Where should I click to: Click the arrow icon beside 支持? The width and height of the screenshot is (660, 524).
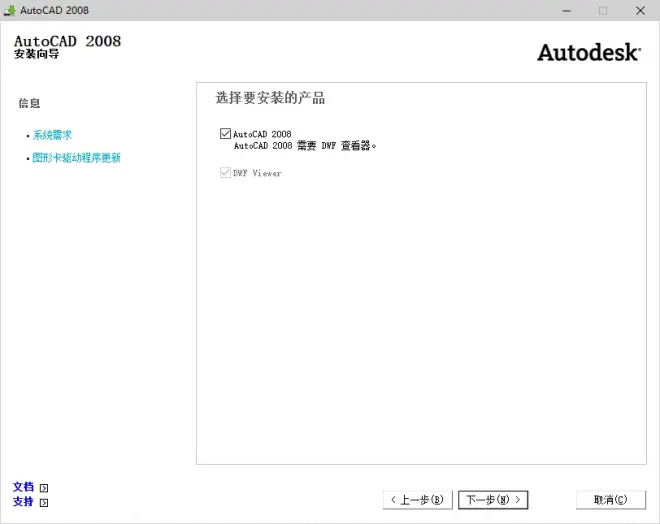(44, 503)
